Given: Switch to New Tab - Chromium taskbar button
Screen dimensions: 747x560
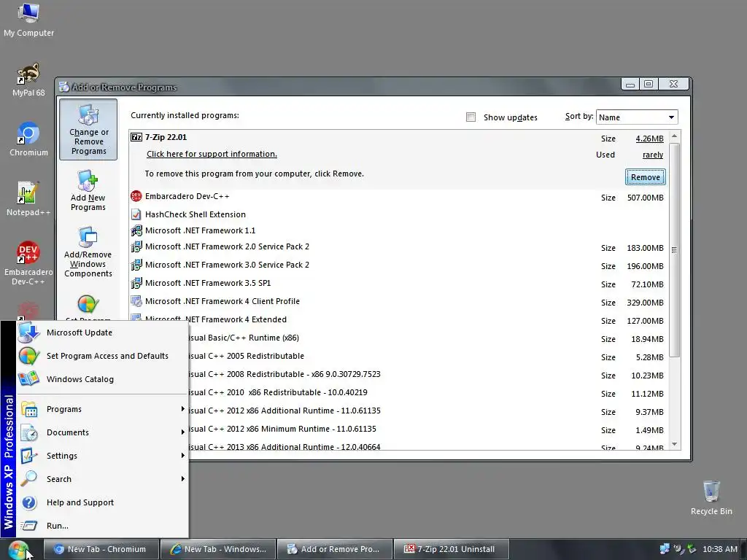Looking at the screenshot, I should tap(101, 549).
